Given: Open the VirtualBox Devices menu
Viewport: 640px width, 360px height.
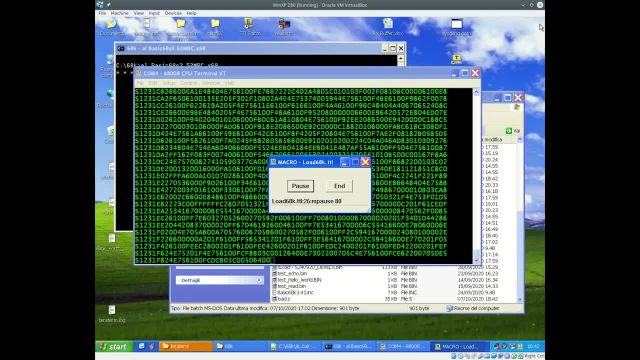Looking at the screenshot, I should click(x=173, y=13).
